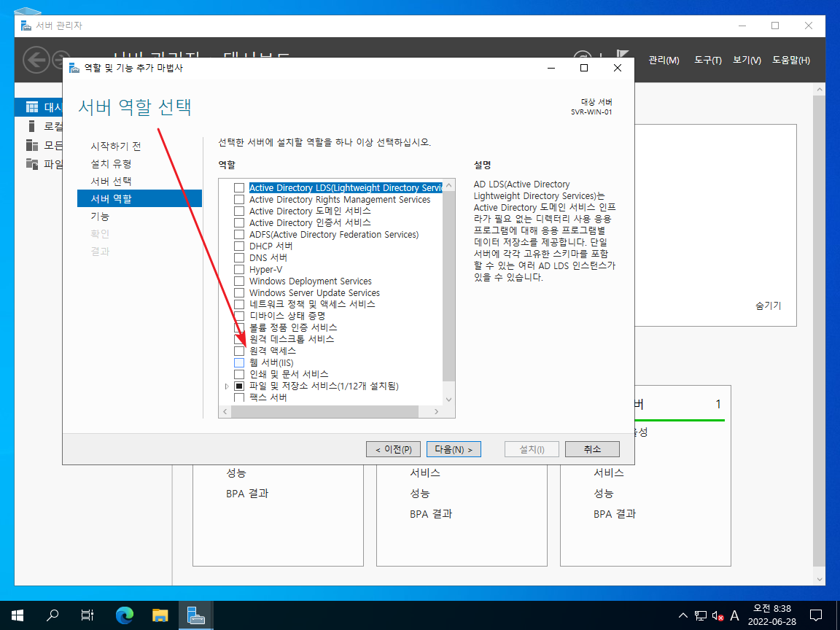Open 도움말(H) menu in Server Manager
The image size is (840, 630).
[x=790, y=60]
